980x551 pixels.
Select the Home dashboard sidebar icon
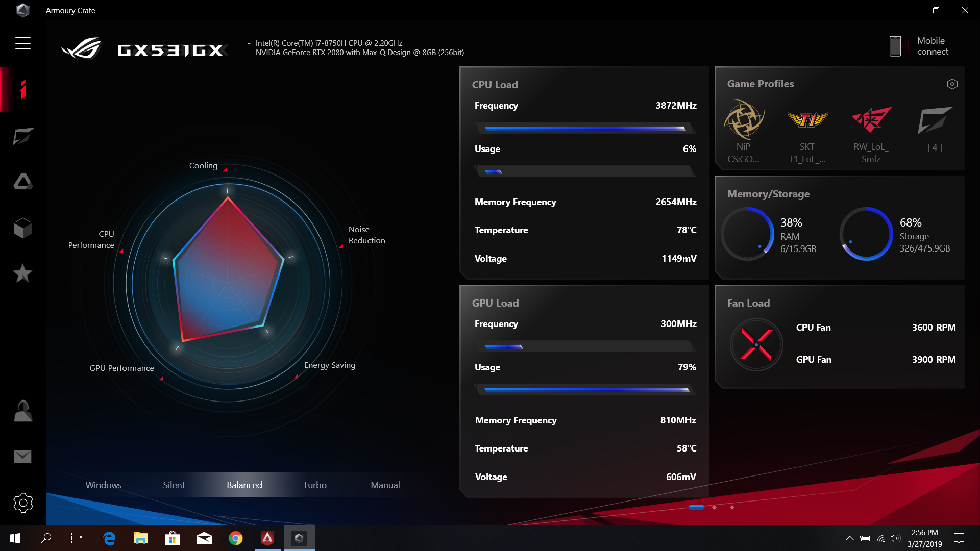23,90
